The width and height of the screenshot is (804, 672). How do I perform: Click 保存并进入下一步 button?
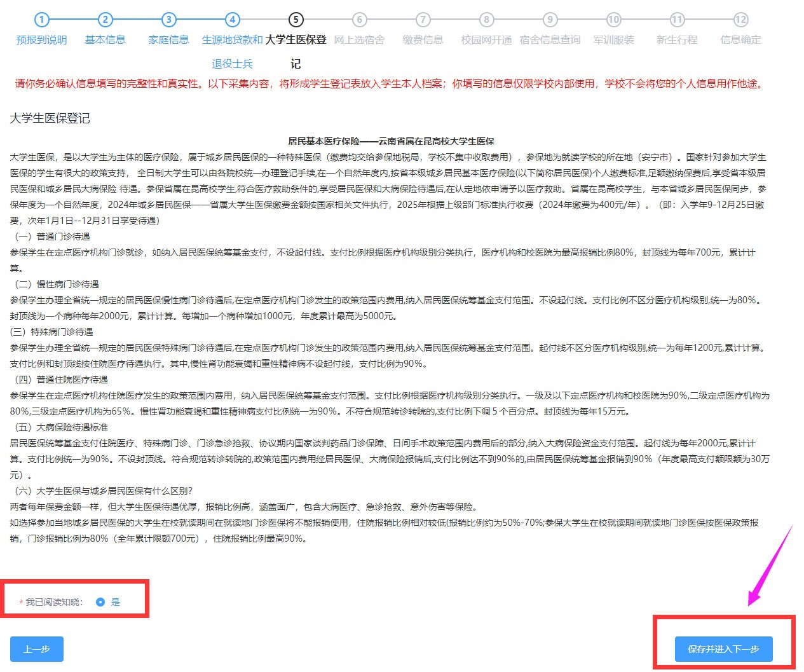[x=723, y=649]
